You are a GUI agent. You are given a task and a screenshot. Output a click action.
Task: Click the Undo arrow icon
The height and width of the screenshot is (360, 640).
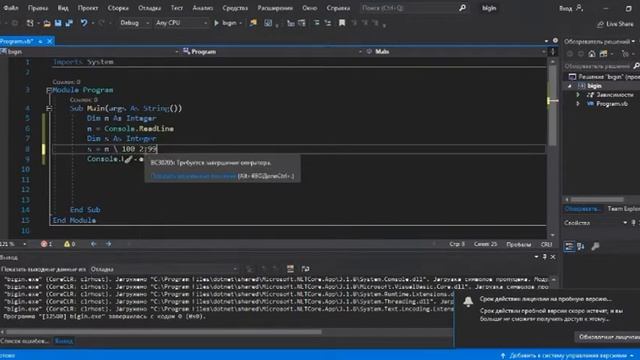click(x=84, y=23)
